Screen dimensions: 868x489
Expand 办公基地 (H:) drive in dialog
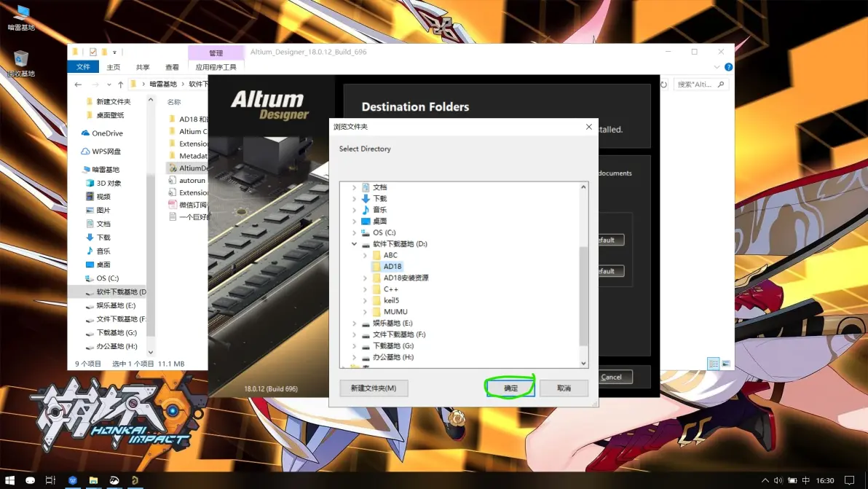354,357
